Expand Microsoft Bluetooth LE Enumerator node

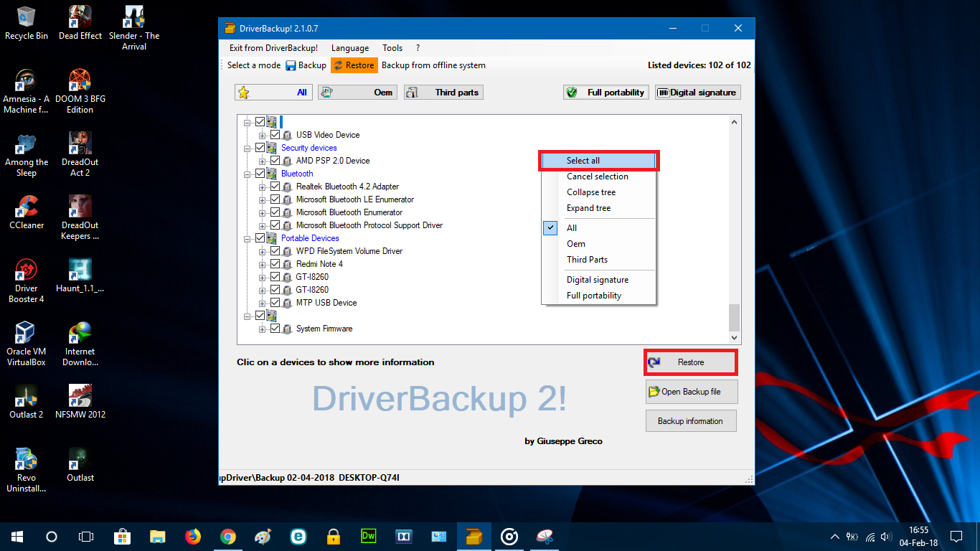pyautogui.click(x=263, y=199)
